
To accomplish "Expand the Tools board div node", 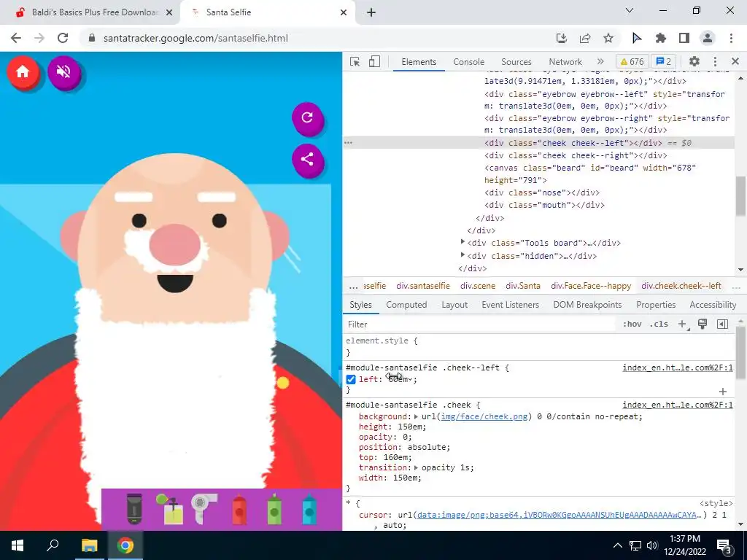I will pos(462,242).
